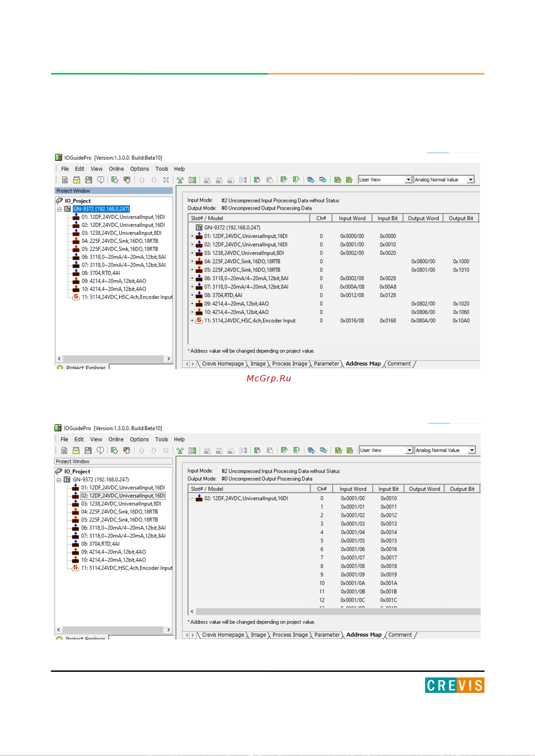Screen dimensions: 535x756
Task: Open the Analog Normal Value dropdown in lower window
Action: tap(472, 450)
